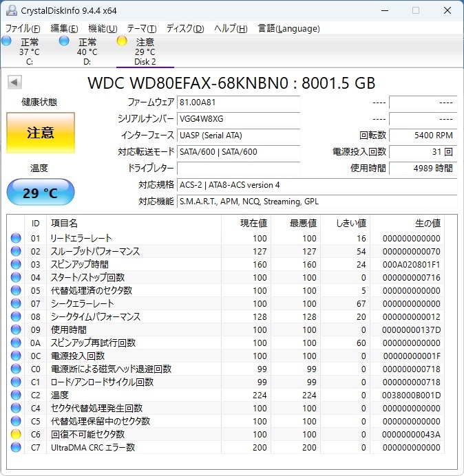Click the serial number field VGG4W8XG

[x=238, y=119]
